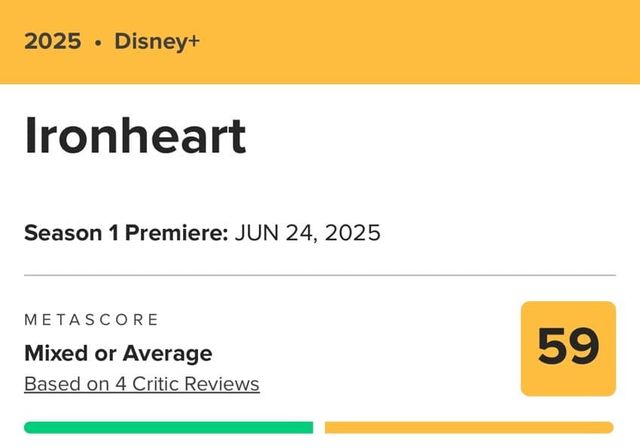Open the Based on 4 Critic Reviews link

pos(141,384)
